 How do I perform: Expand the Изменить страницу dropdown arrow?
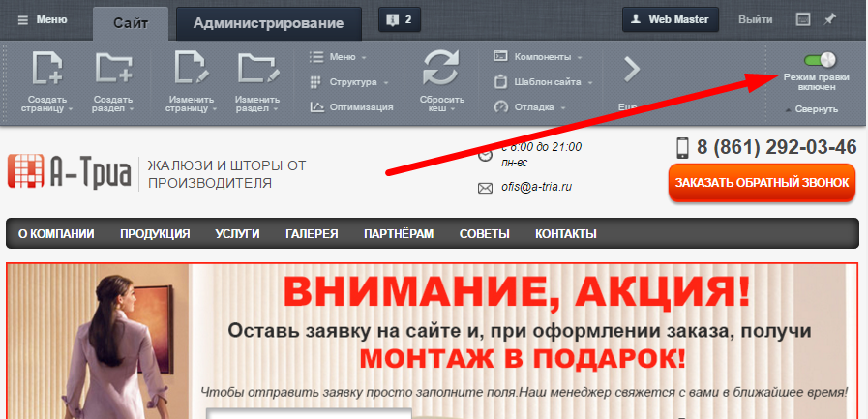[214, 109]
